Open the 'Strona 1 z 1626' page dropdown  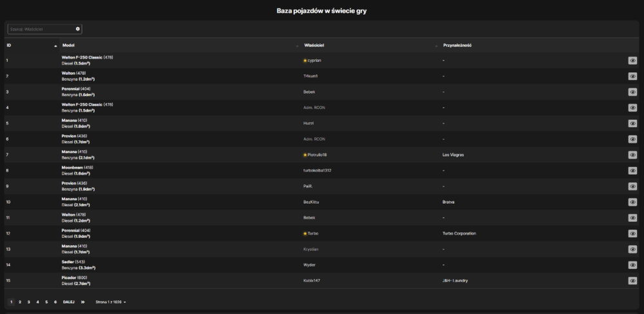111,302
